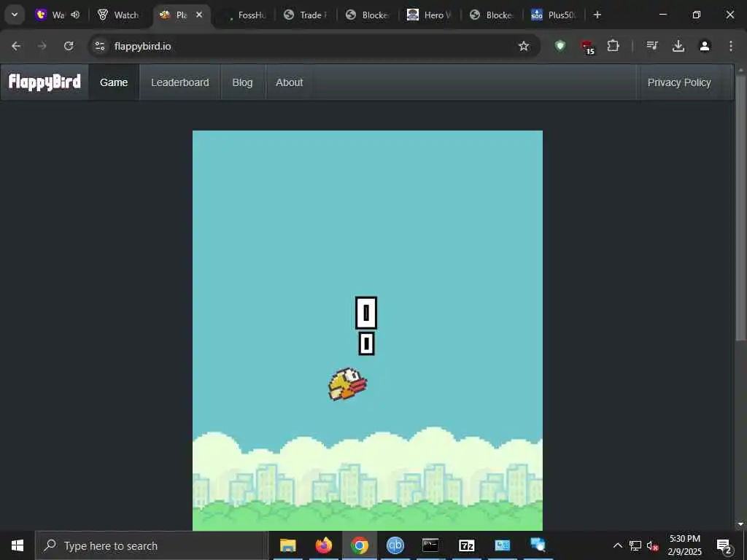
Task: Open the media control icon
Action: click(651, 46)
